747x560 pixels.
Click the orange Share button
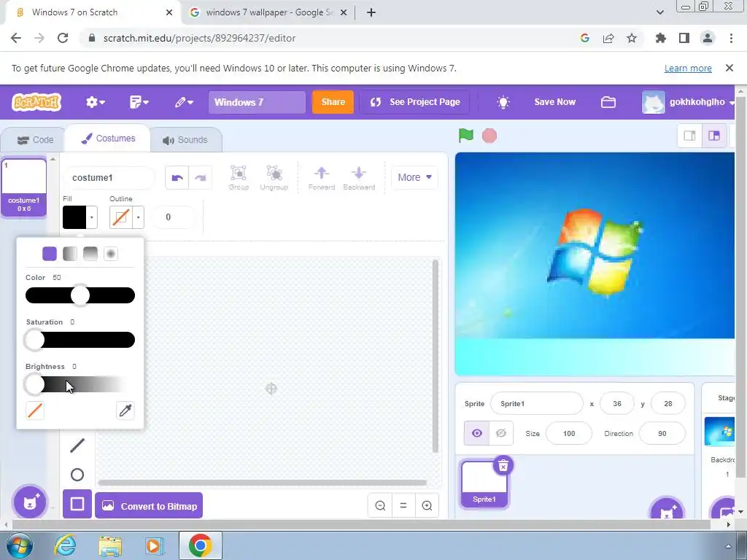(x=333, y=102)
